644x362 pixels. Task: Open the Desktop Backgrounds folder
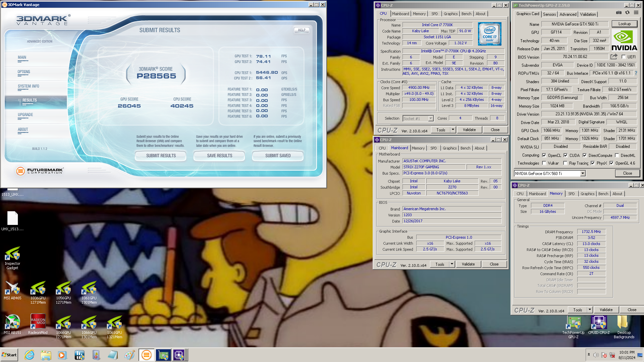tap(624, 327)
